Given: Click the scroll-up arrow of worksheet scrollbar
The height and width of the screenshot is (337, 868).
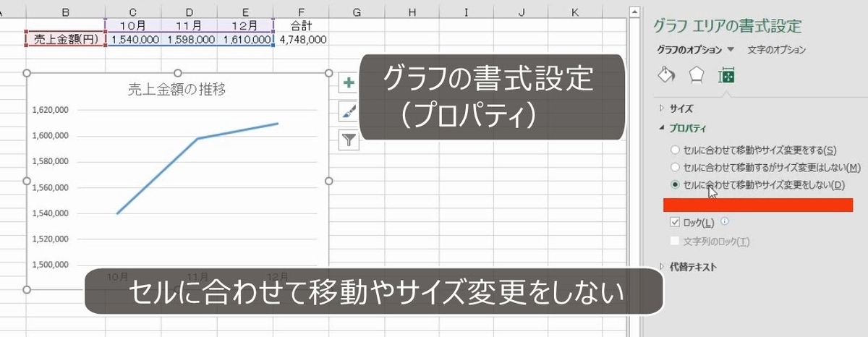Looking at the screenshot, I should click(634, 12).
